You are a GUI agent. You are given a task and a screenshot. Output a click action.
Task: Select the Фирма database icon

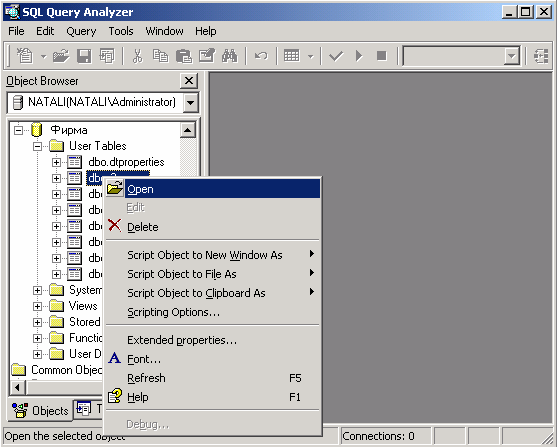[37, 130]
